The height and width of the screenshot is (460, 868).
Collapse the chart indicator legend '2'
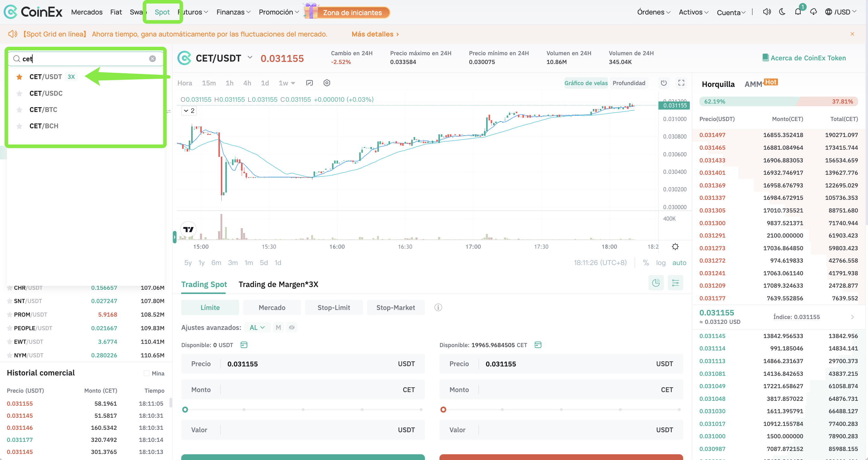coord(189,110)
